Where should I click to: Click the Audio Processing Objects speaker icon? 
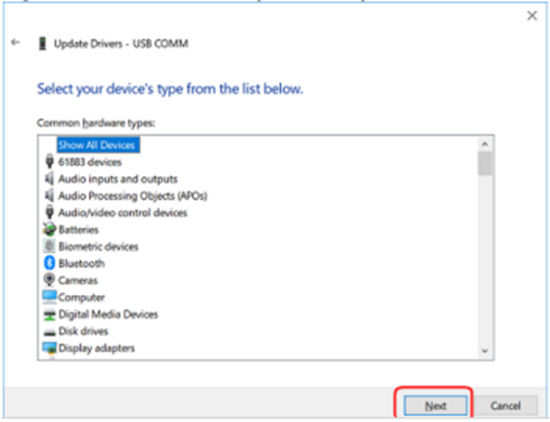point(49,195)
